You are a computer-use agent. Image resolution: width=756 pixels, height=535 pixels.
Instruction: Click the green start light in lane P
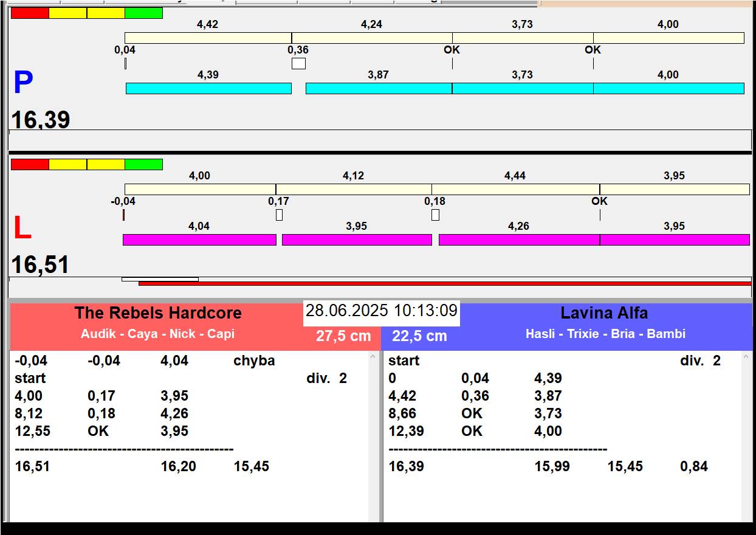pos(143,13)
